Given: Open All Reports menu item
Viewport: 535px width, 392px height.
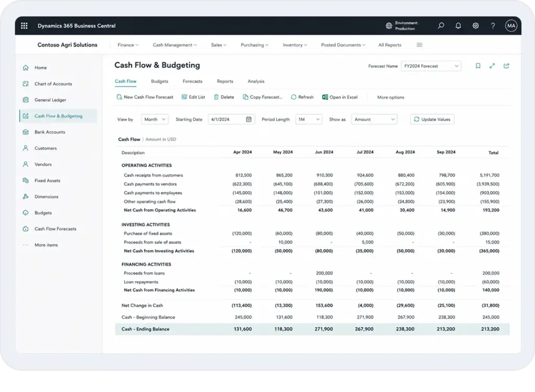Looking at the screenshot, I should (390, 45).
